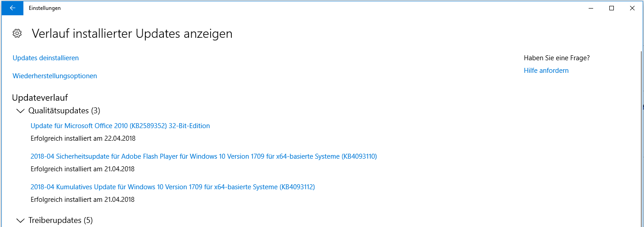Screen dimensions: 644x227
Task: Open the Adobe Flash Player KB4093110 link
Action: 203,156
